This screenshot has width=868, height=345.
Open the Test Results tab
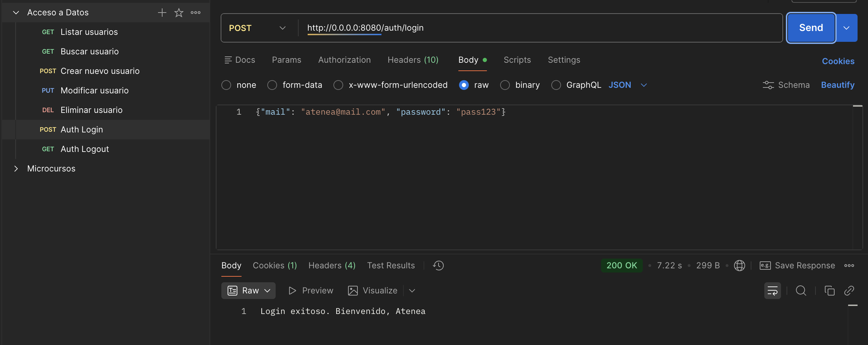pyautogui.click(x=391, y=266)
